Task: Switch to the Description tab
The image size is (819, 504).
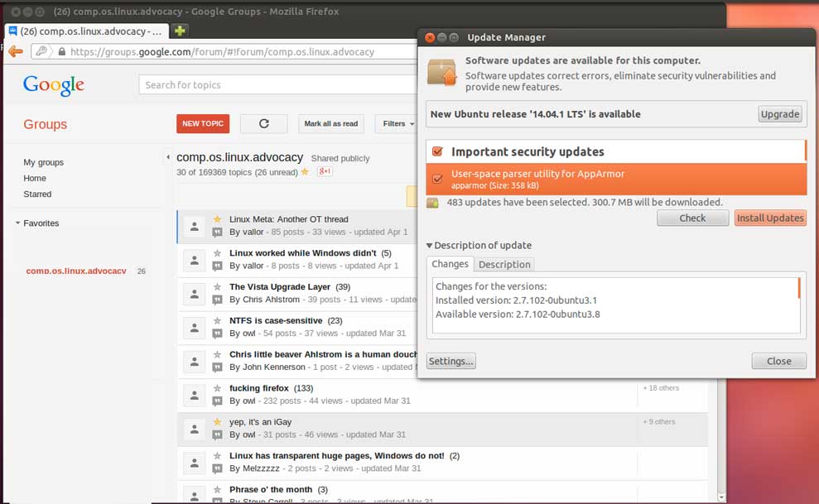Action: pyautogui.click(x=503, y=264)
